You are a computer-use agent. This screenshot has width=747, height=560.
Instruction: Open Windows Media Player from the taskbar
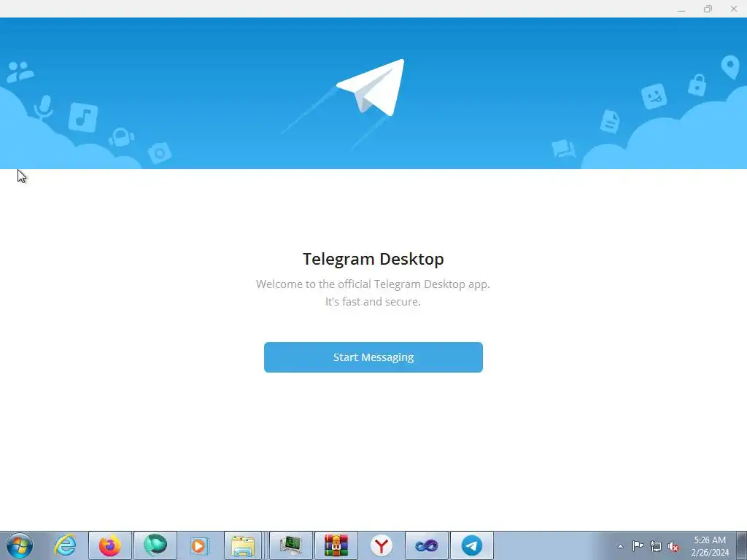click(x=200, y=545)
